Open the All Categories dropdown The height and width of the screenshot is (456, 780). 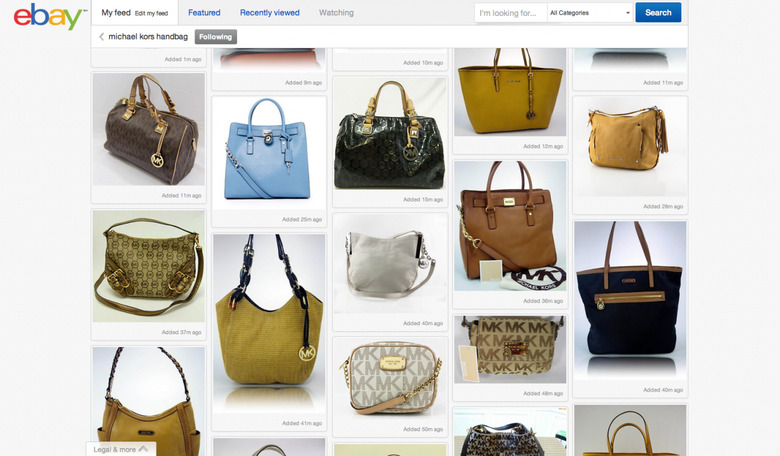coord(590,13)
